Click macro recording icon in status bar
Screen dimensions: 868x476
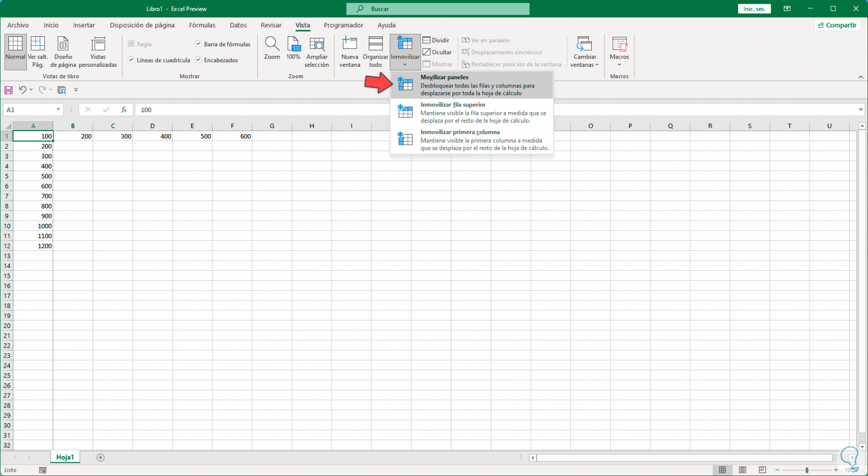[x=43, y=470]
